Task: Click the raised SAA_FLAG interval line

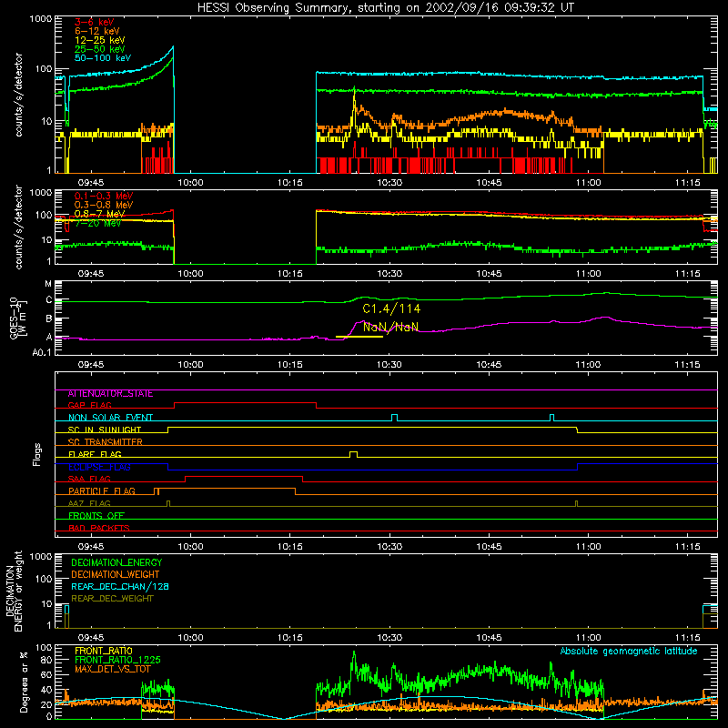Action: coord(244,476)
